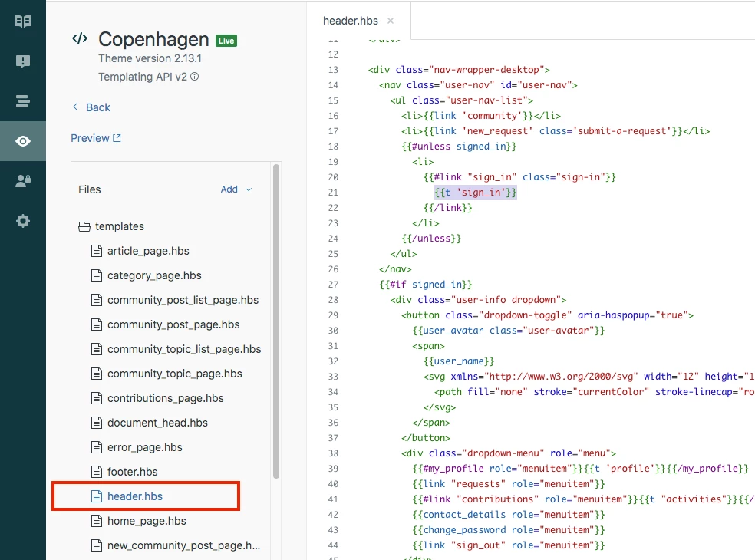
Task: Open the Guide book icon in sidebar
Action: click(x=22, y=21)
